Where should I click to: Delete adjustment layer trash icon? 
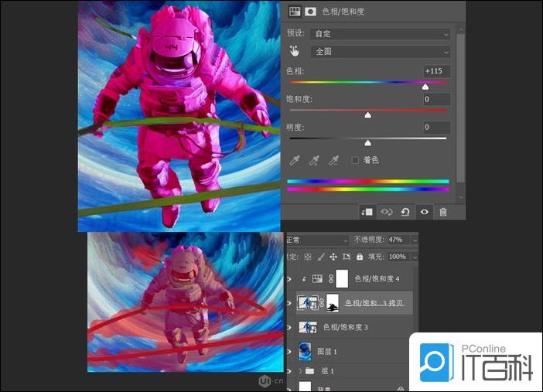coord(443,212)
